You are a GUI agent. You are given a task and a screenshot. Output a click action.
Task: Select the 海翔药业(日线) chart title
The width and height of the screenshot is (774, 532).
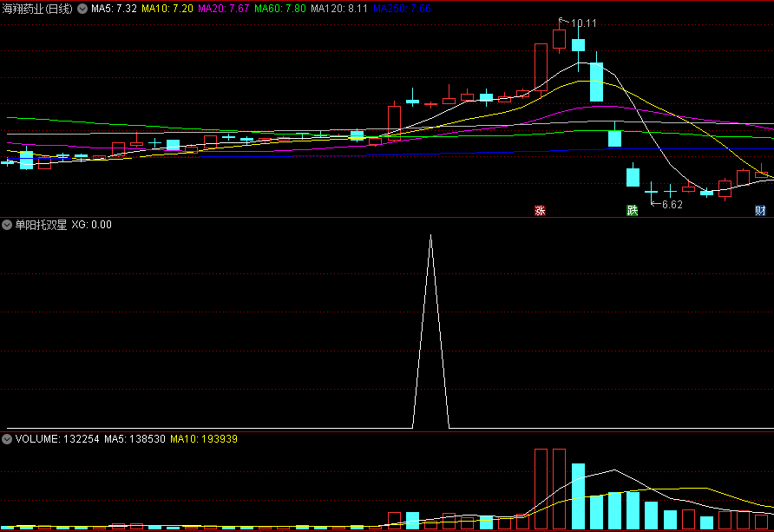pos(37,9)
